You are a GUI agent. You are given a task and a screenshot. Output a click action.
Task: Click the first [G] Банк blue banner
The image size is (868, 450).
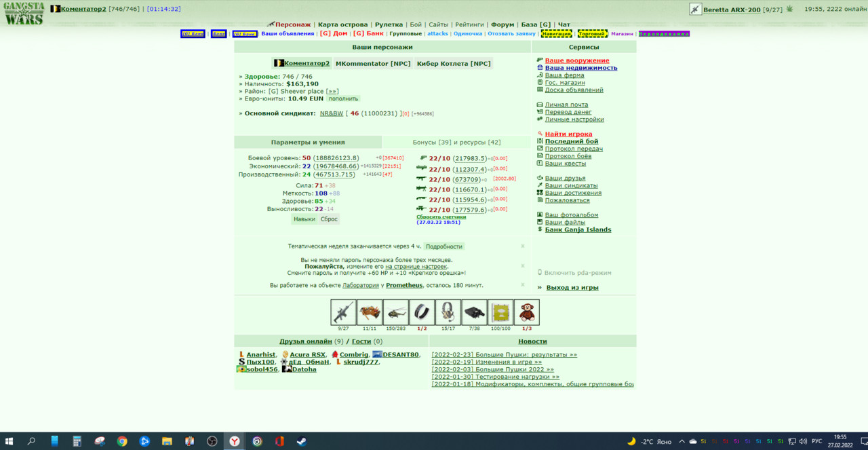pyautogui.click(x=193, y=34)
